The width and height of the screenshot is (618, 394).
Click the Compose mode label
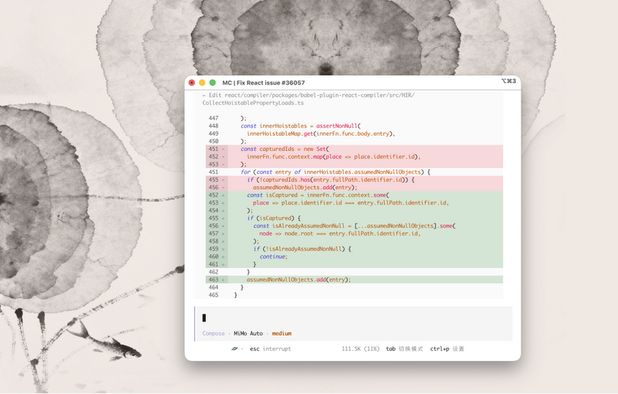(x=213, y=333)
